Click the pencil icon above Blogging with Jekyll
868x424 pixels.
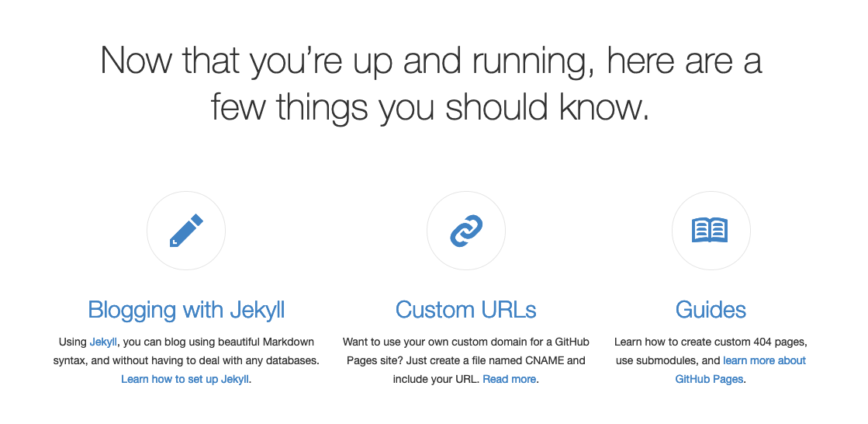coord(186,231)
